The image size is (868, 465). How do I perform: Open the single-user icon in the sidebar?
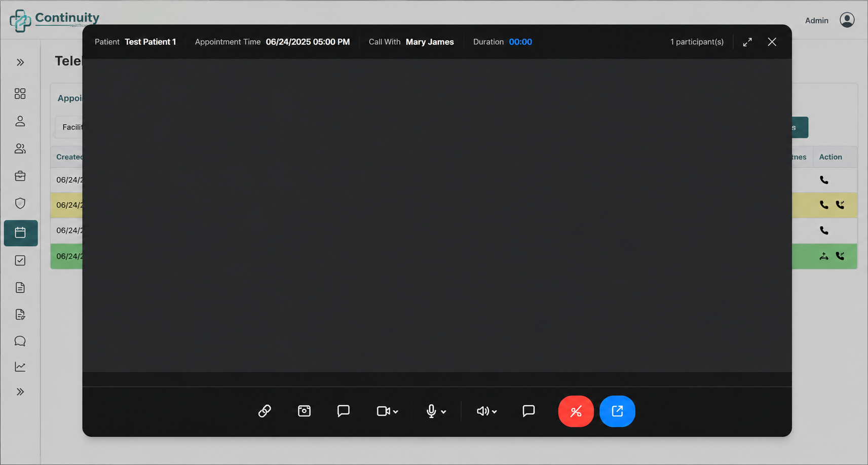click(20, 121)
